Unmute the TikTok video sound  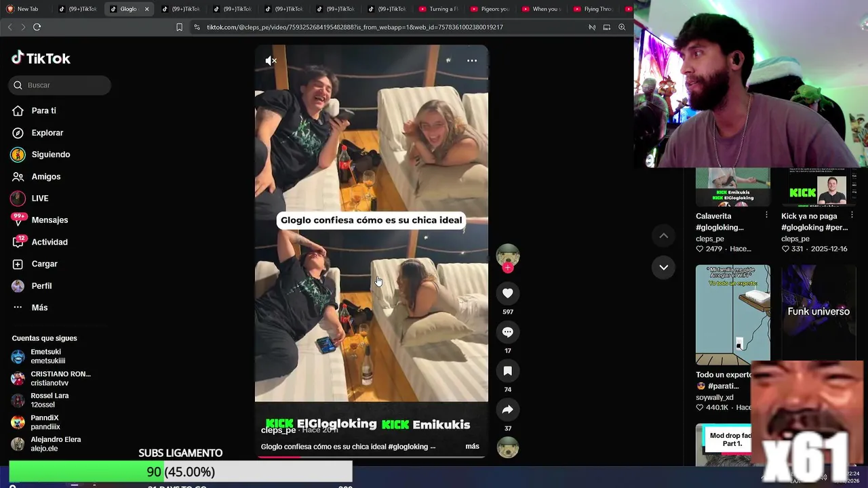click(271, 61)
